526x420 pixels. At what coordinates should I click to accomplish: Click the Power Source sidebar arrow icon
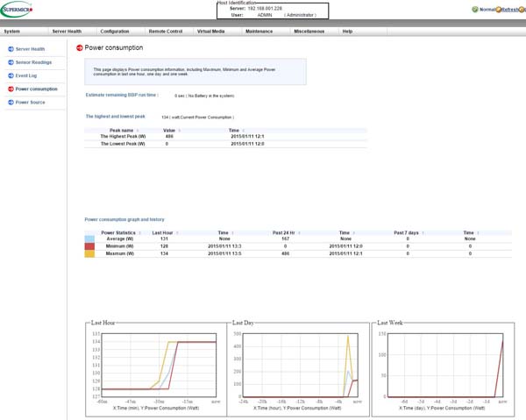(11, 103)
